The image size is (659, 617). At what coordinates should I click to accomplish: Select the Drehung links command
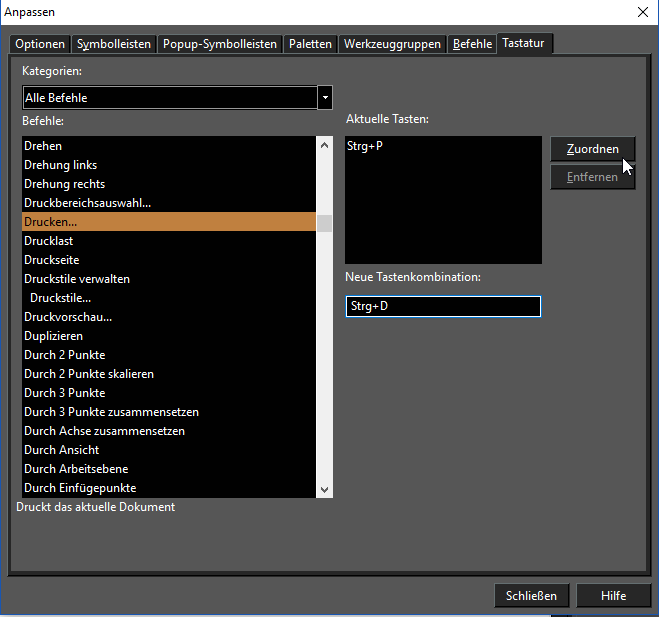click(x=169, y=165)
